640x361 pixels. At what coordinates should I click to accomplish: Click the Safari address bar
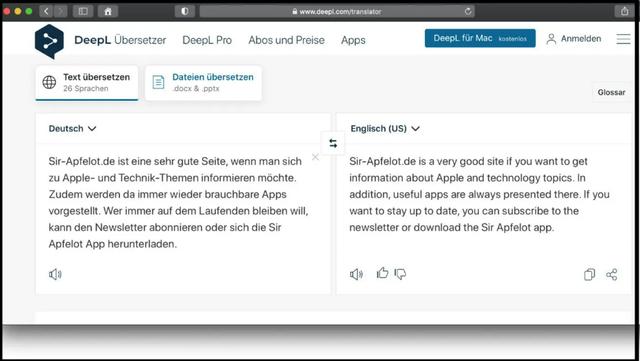click(337, 11)
